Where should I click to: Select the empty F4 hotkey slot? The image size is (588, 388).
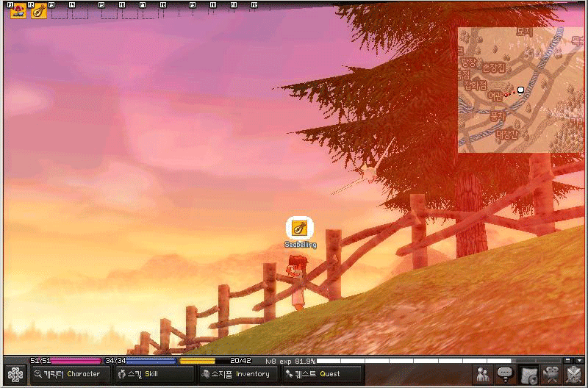(x=79, y=11)
